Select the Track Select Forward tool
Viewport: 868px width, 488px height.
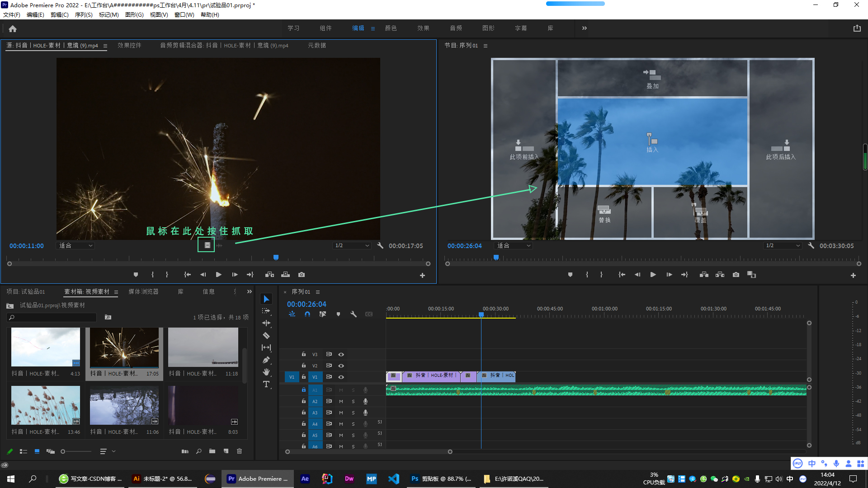point(266,311)
